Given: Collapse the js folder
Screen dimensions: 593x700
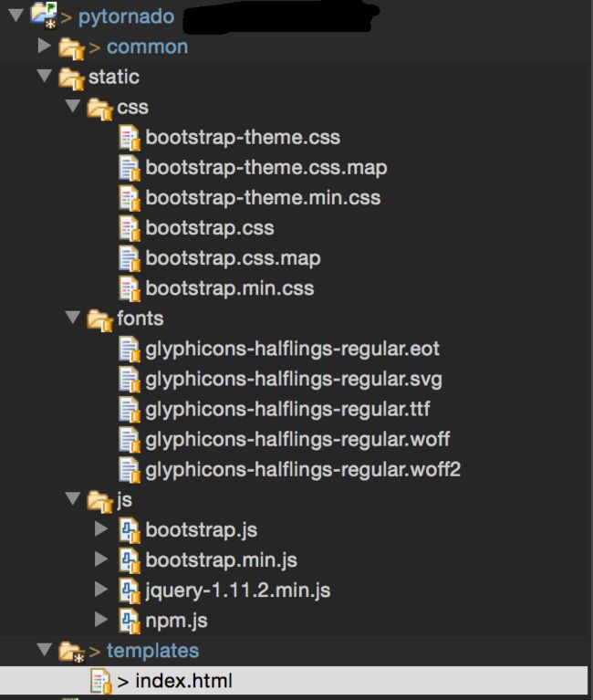Looking at the screenshot, I should coord(72,498).
